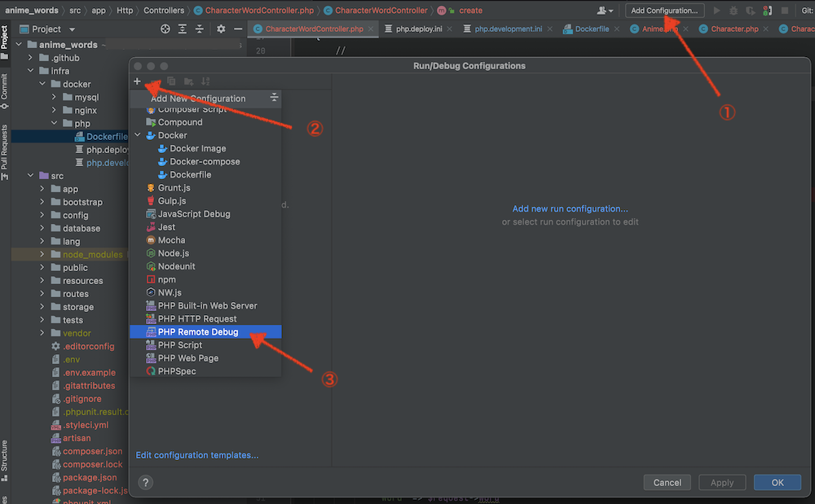Click sort configurations icon in dialog toolbar
815x504 pixels.
tap(206, 81)
